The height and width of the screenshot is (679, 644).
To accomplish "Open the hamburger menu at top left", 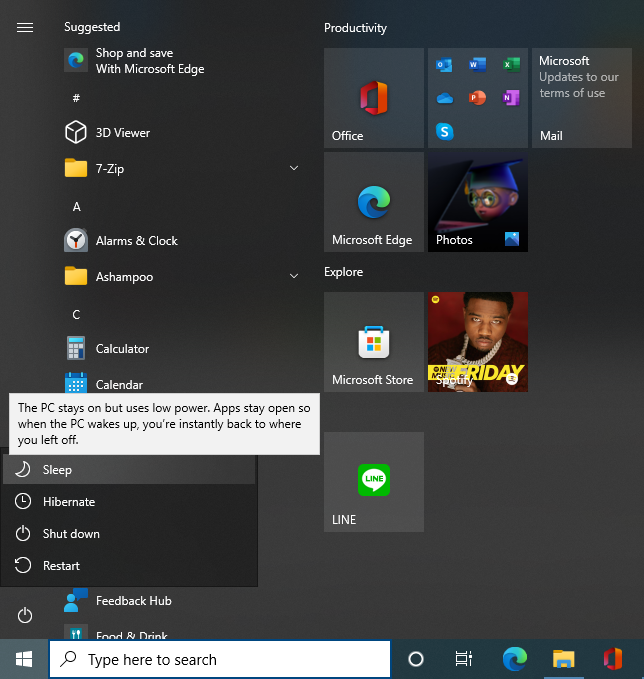I will coord(25,28).
